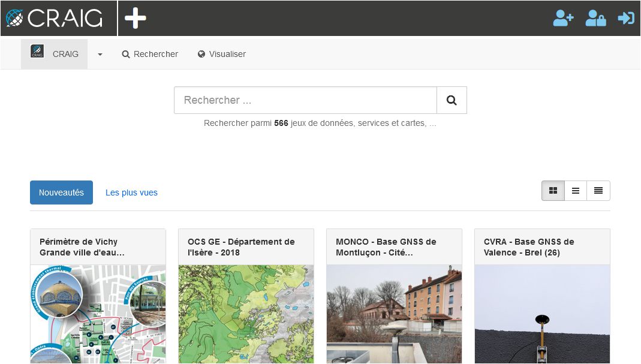
Task: Switch to simple list view layout
Action: click(x=576, y=191)
